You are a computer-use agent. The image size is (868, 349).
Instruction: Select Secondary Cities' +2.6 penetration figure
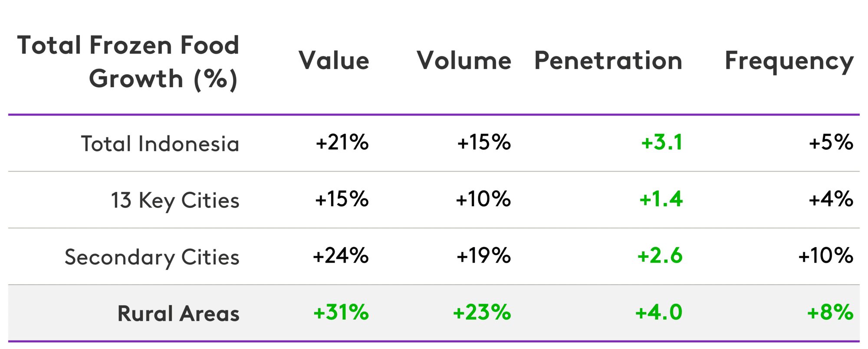tap(660, 256)
